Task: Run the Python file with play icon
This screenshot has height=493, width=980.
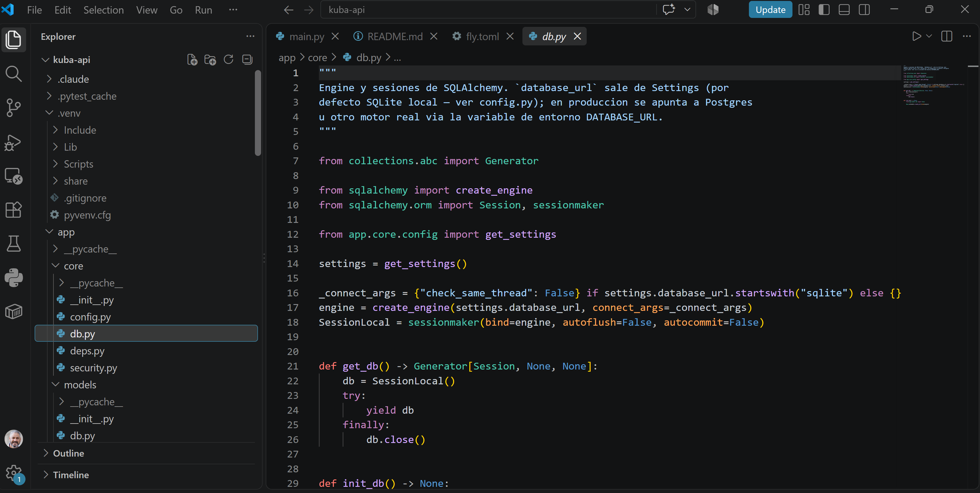Action: click(x=916, y=36)
